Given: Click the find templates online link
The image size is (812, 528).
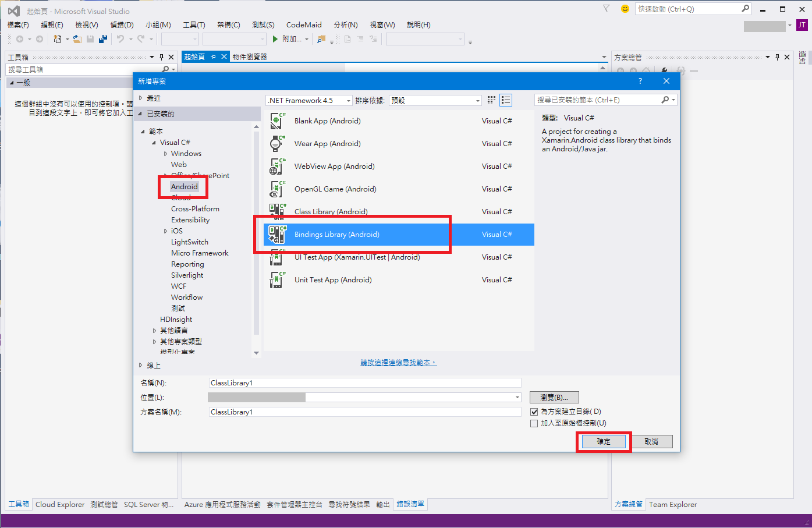Looking at the screenshot, I should click(398, 363).
